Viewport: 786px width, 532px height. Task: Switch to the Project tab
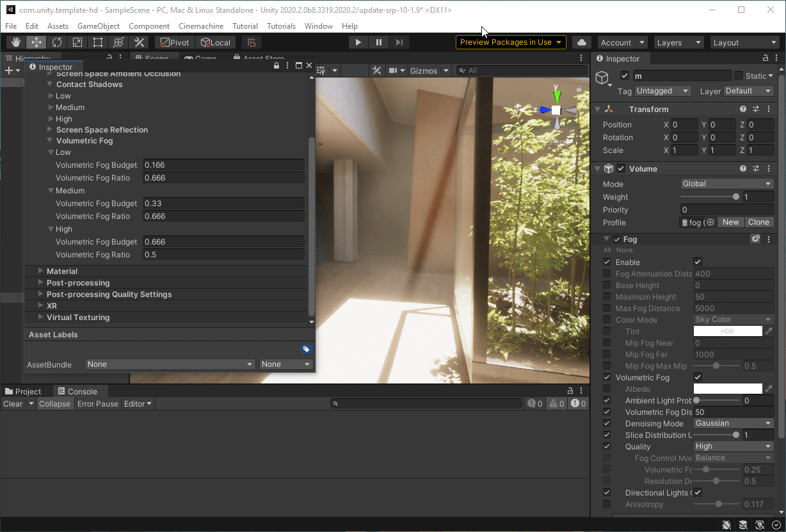(23, 391)
